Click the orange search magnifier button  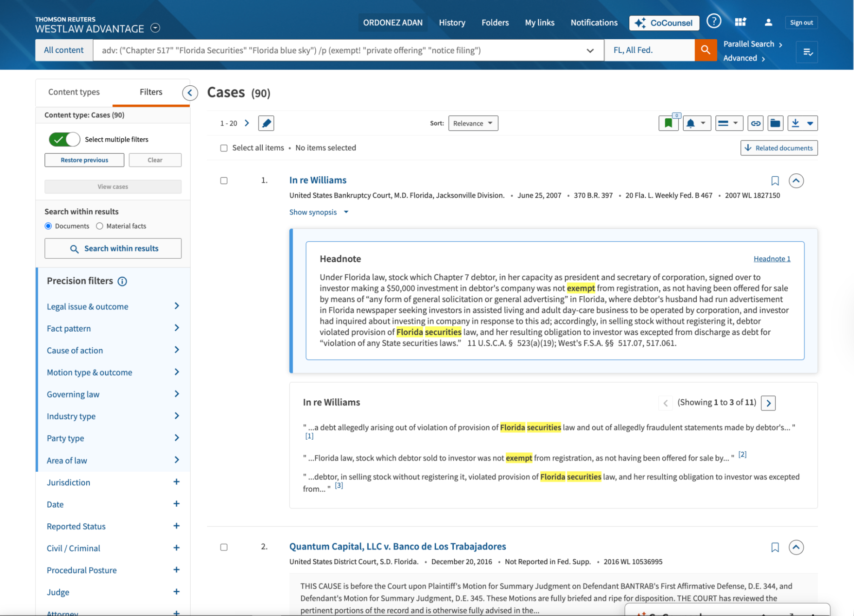705,50
